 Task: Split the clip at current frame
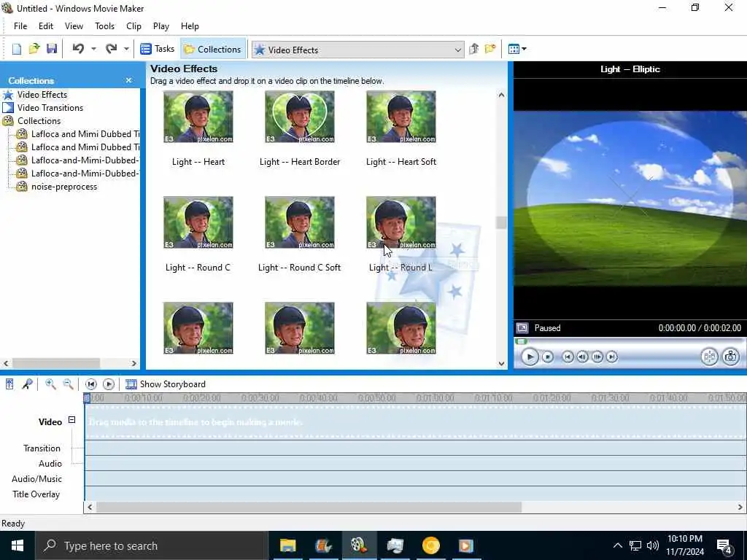[x=709, y=357]
